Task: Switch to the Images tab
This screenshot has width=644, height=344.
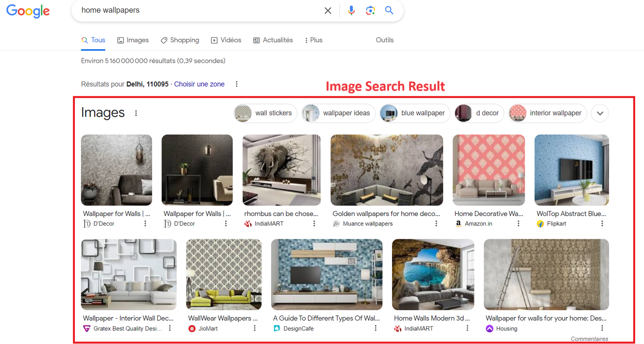Action: [133, 40]
